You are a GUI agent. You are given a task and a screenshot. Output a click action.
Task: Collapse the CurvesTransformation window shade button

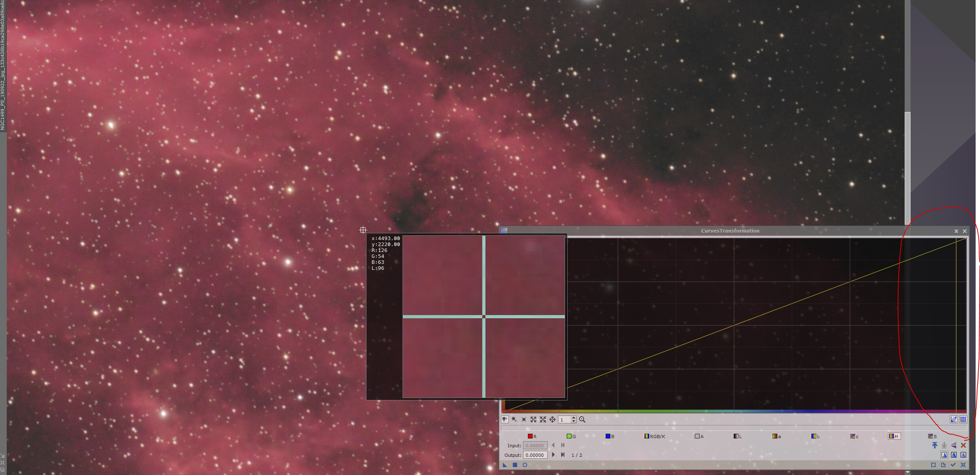click(956, 231)
